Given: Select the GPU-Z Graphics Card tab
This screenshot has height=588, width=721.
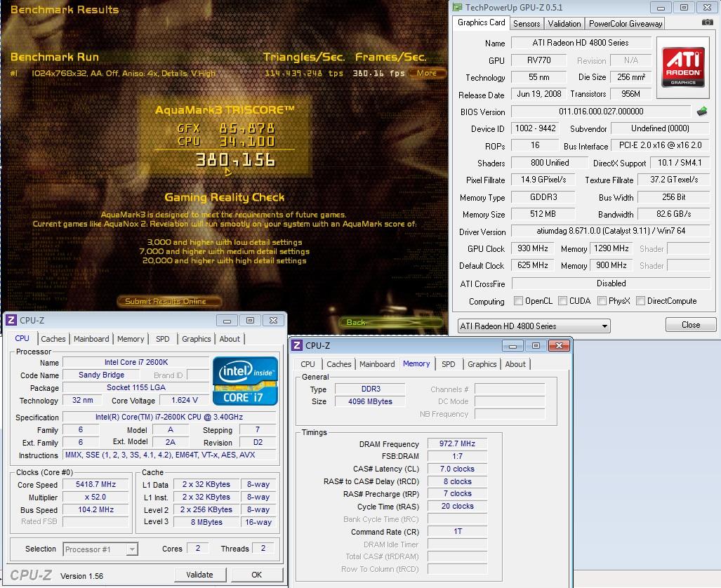Looking at the screenshot, I should click(x=481, y=22).
